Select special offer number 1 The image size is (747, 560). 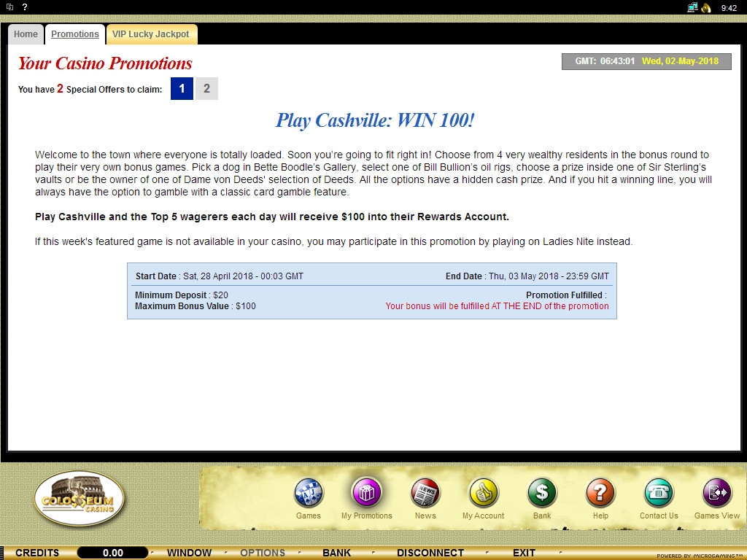point(182,89)
